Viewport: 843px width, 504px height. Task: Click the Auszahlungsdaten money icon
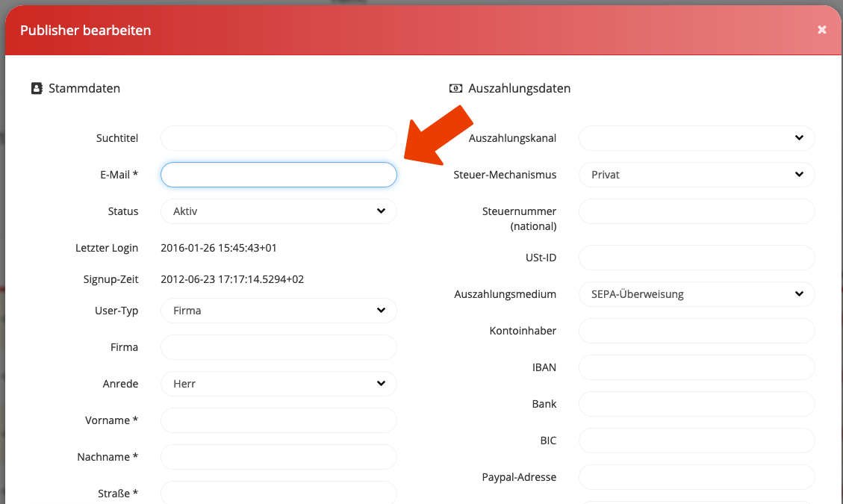click(455, 88)
